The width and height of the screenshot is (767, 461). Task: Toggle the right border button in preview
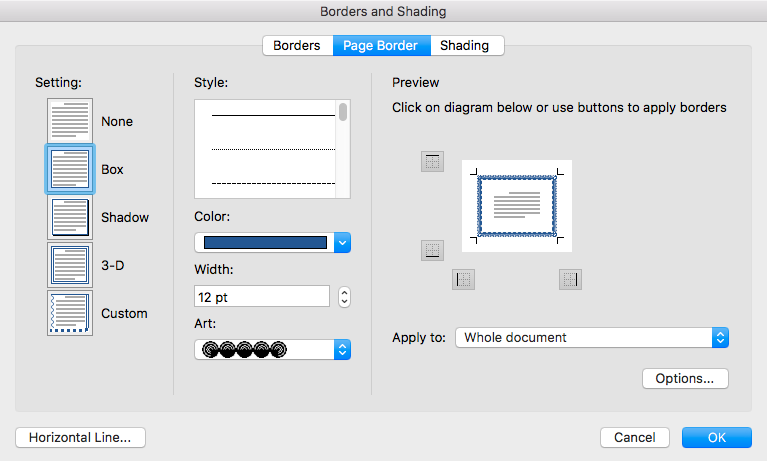570,279
